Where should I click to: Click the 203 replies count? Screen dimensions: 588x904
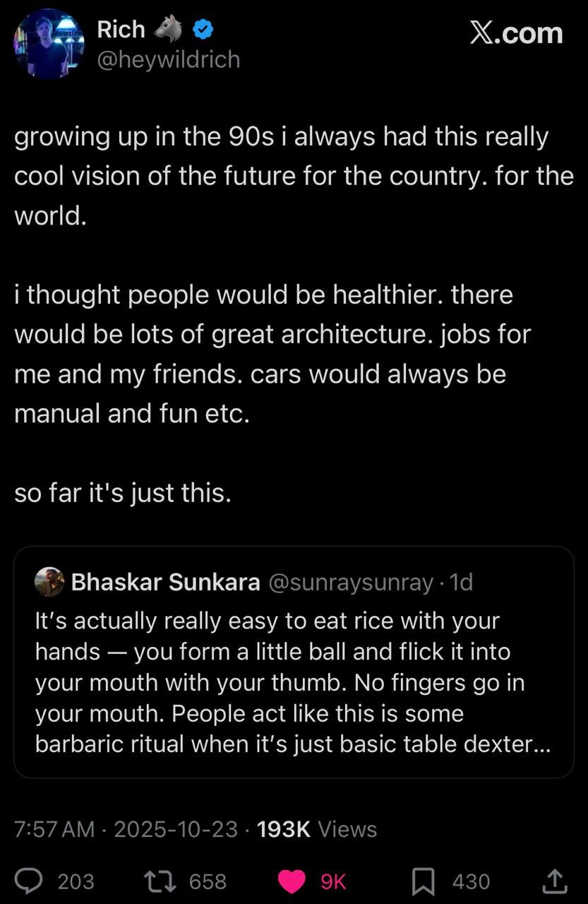click(76, 881)
